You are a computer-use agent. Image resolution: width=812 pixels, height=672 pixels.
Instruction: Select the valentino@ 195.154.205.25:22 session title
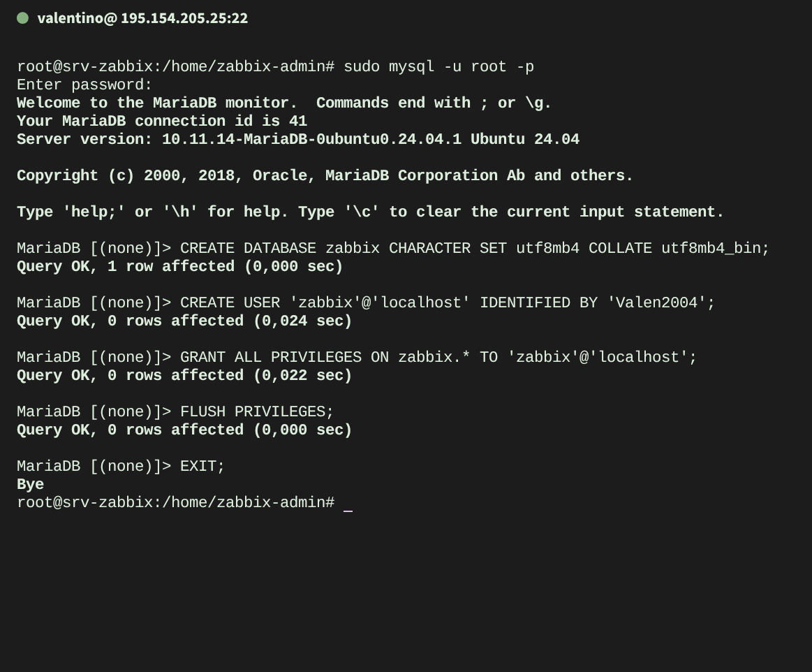coord(142,18)
